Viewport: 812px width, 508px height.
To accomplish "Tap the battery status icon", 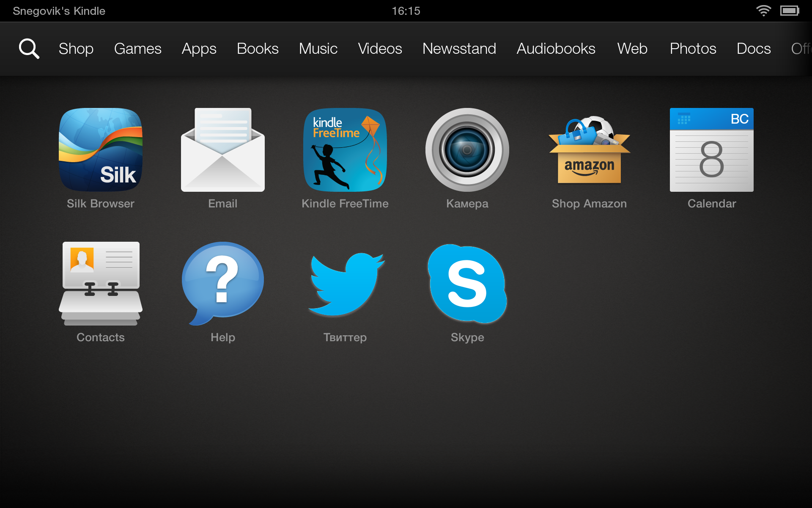I will click(790, 11).
